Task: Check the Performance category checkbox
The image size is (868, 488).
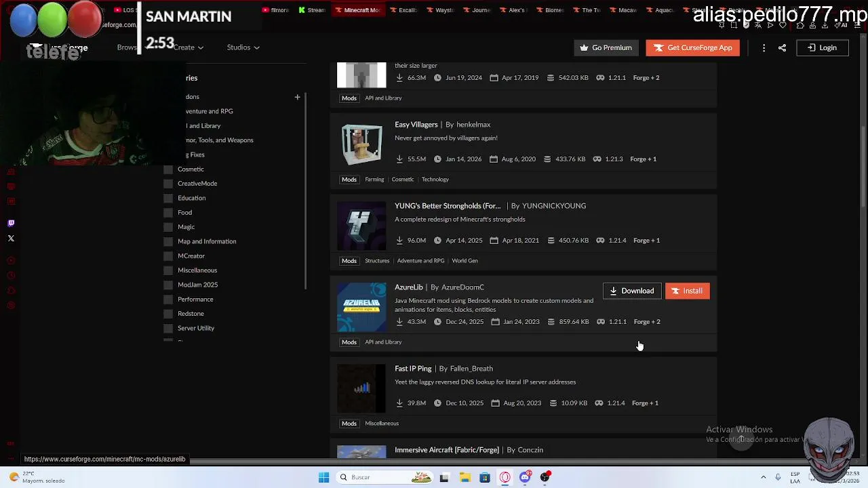Action: click(168, 299)
